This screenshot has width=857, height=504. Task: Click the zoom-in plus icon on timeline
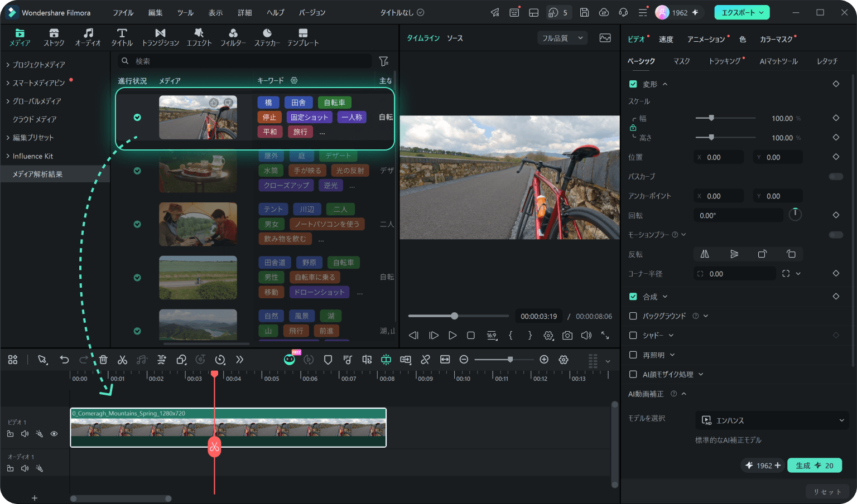[544, 360]
